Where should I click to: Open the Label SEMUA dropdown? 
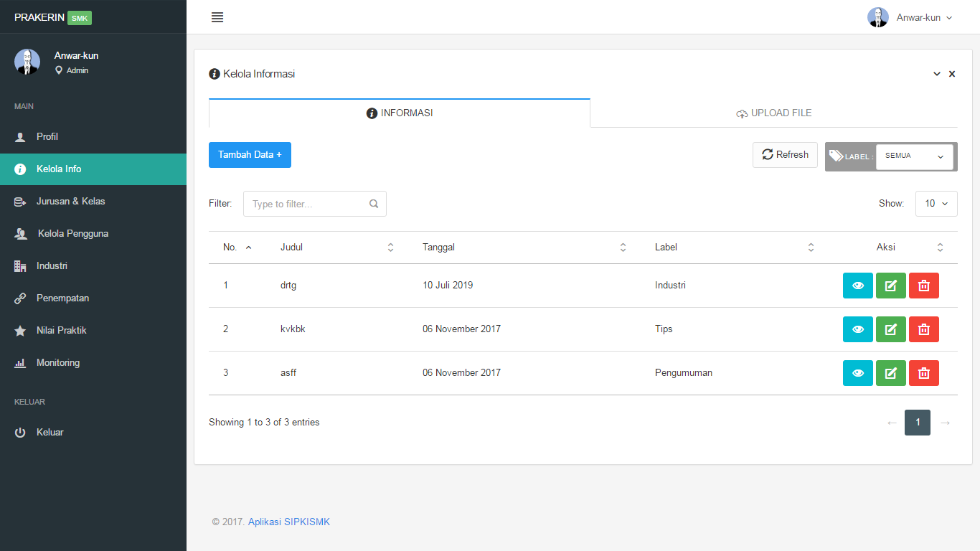[x=914, y=156]
